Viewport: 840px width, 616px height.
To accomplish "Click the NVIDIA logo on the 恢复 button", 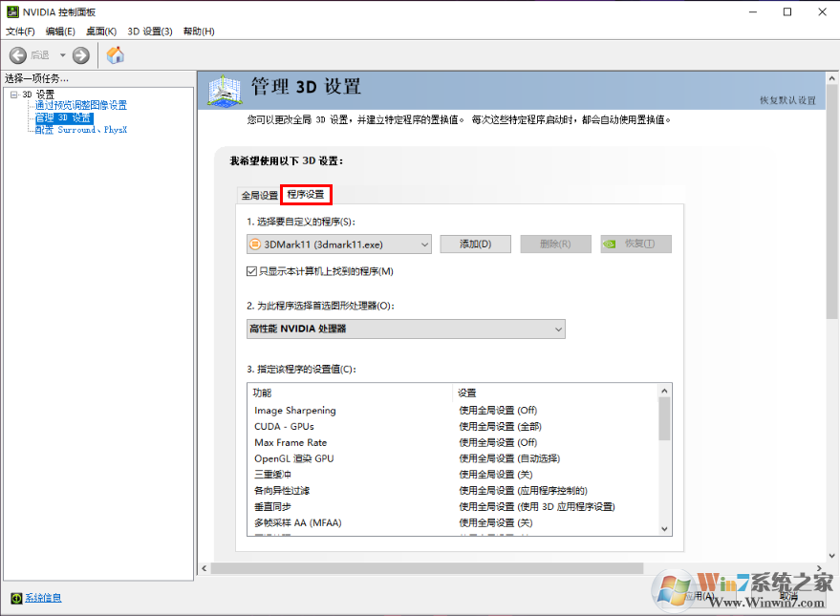I will click(x=609, y=244).
